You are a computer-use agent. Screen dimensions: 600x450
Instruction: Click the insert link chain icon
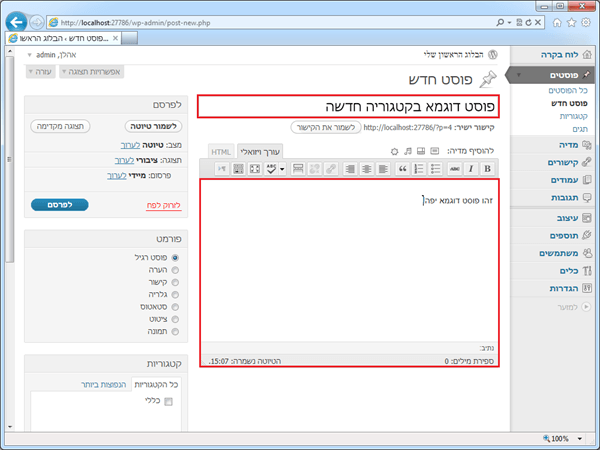pyautogui.click(x=331, y=169)
